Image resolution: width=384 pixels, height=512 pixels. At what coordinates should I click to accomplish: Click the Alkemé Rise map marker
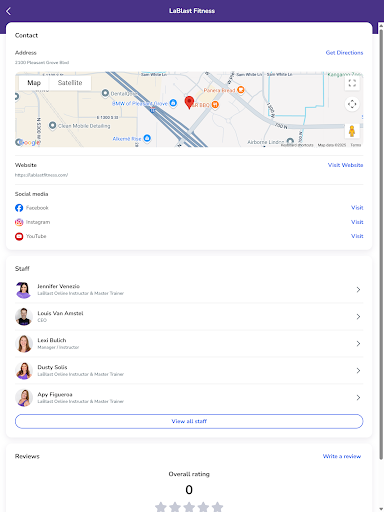point(147,138)
